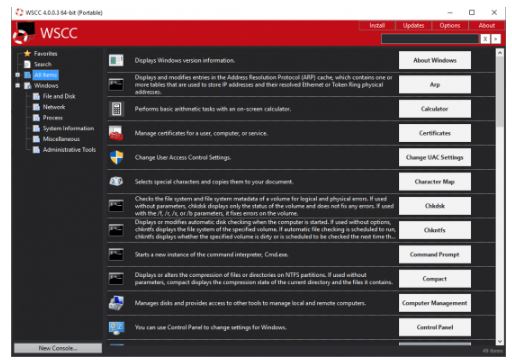Click the Search page icon in tree
Viewport: 512px width, 361px height.
27,64
